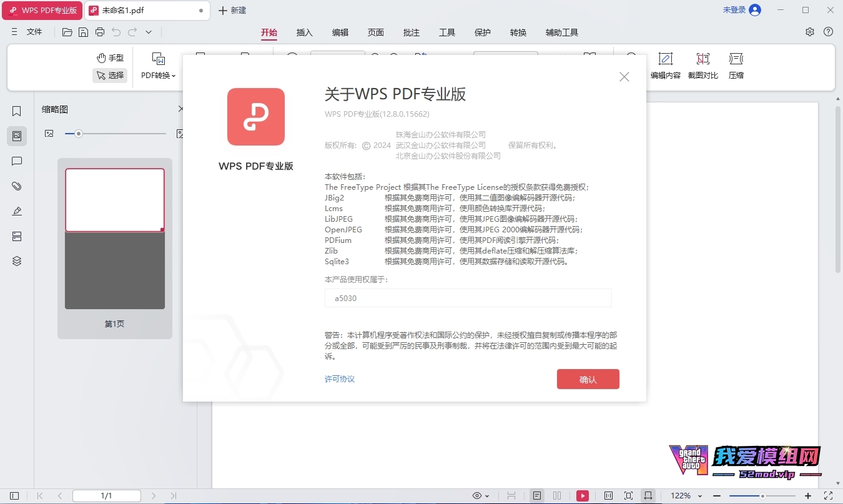The height and width of the screenshot is (504, 843).
Task: Start slideshow with red play button
Action: coord(583,496)
